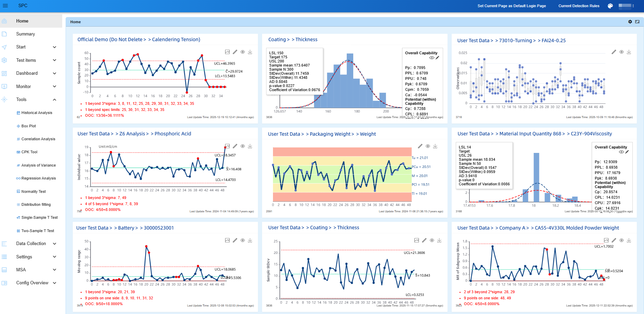This screenshot has height=314, width=644.
Task: Open the theme palette icon in header
Action: point(610,6)
